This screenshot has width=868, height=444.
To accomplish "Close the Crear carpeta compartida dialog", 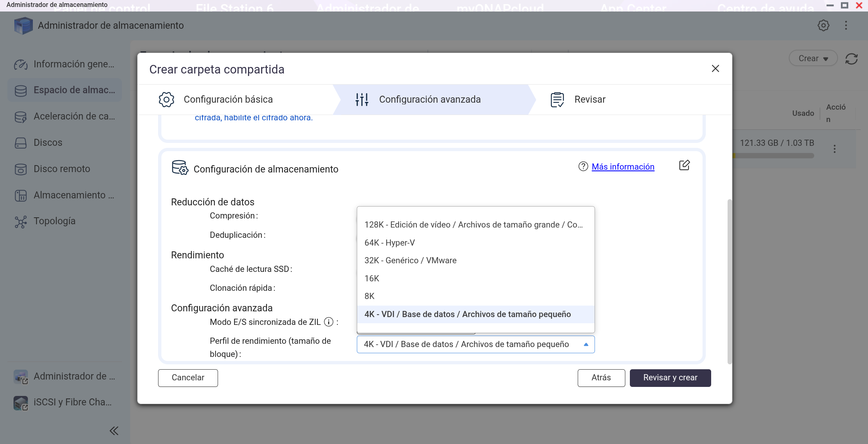I will click(715, 69).
